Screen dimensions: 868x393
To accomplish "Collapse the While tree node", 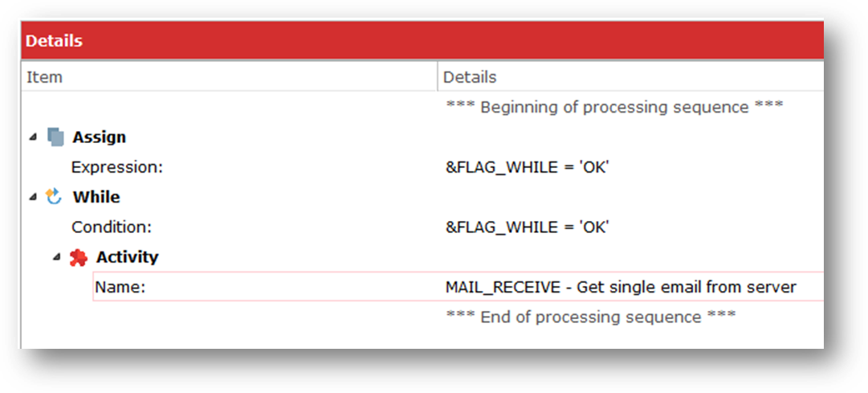I will [x=34, y=197].
